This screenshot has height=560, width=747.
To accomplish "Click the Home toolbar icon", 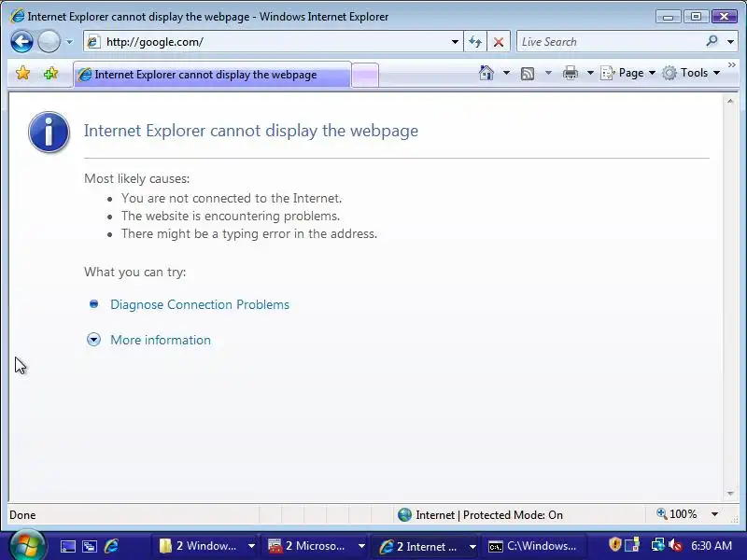I will [486, 73].
